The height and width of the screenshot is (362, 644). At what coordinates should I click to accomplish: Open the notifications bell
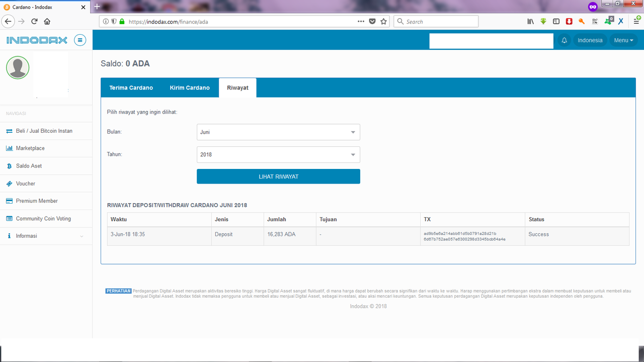(564, 40)
